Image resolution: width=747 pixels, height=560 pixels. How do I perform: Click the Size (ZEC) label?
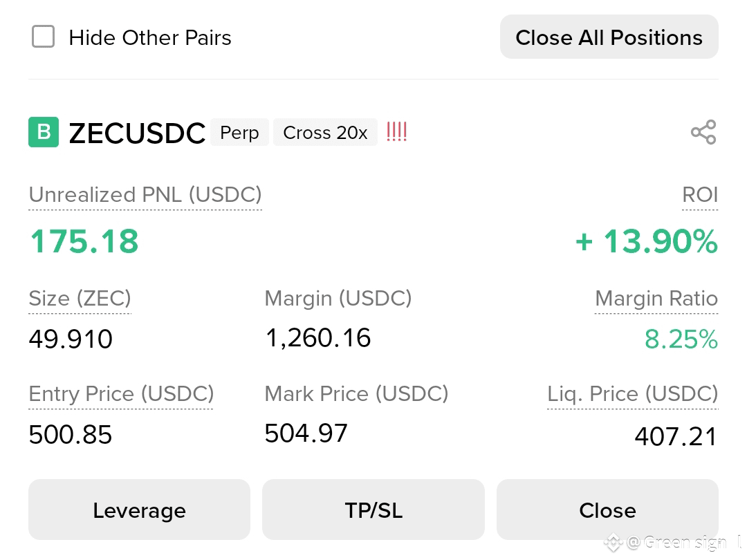[x=80, y=299]
